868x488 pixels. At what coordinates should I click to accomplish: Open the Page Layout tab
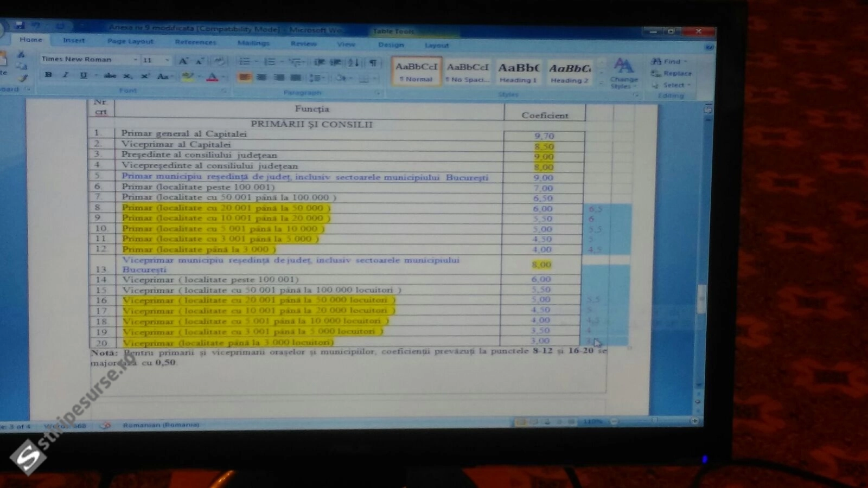pyautogui.click(x=130, y=41)
